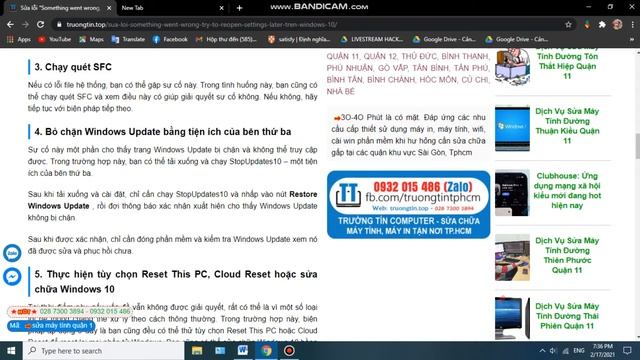
Task: Open the Clubhouse article link
Action: [567, 191]
